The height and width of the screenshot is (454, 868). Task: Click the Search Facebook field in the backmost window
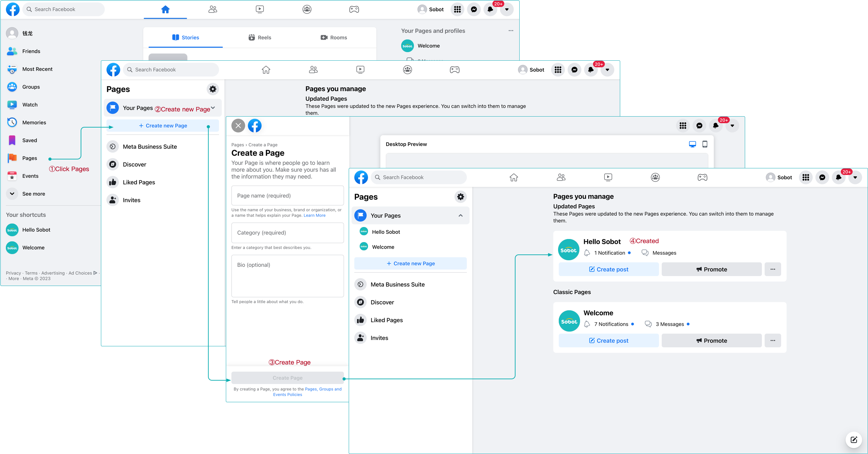pyautogui.click(x=63, y=9)
